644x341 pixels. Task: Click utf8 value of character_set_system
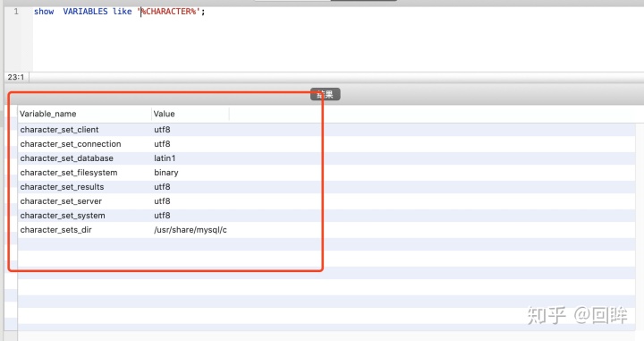[162, 216]
